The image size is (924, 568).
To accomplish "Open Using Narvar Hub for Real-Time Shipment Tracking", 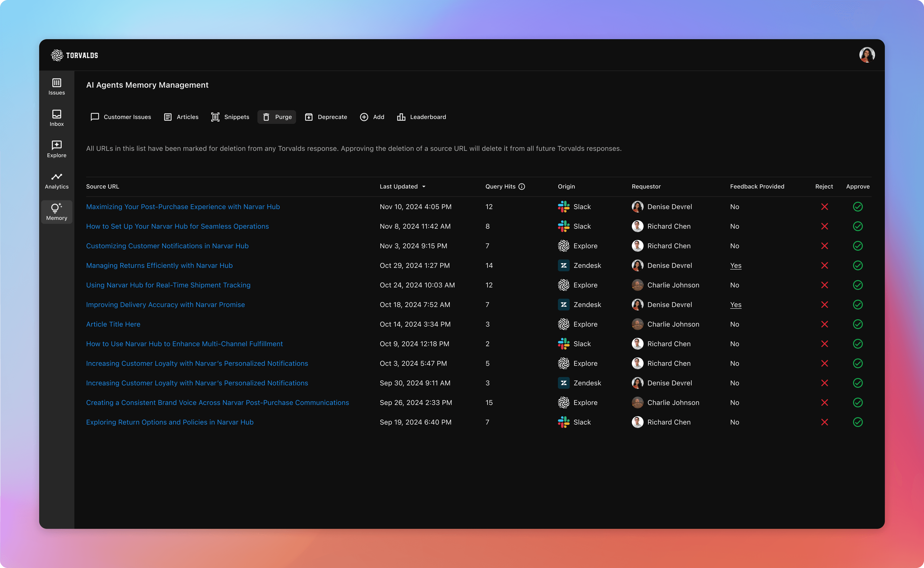I will 168,285.
